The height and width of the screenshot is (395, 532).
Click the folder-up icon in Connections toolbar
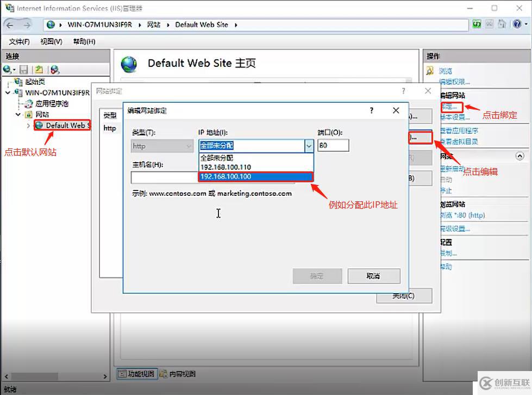39,70
